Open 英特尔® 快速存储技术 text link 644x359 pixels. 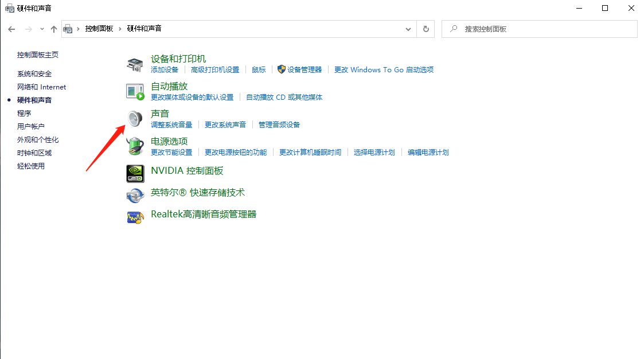pyautogui.click(x=198, y=193)
